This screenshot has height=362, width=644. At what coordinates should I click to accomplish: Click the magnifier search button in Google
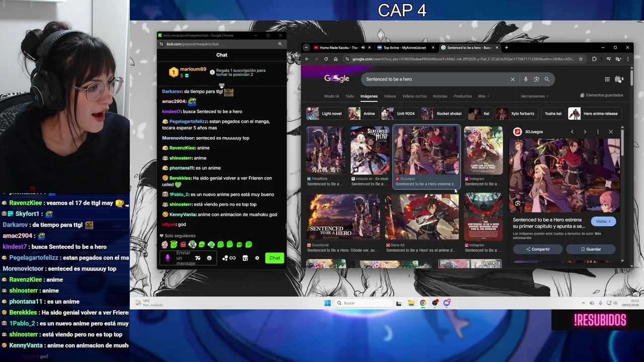pyautogui.click(x=547, y=79)
